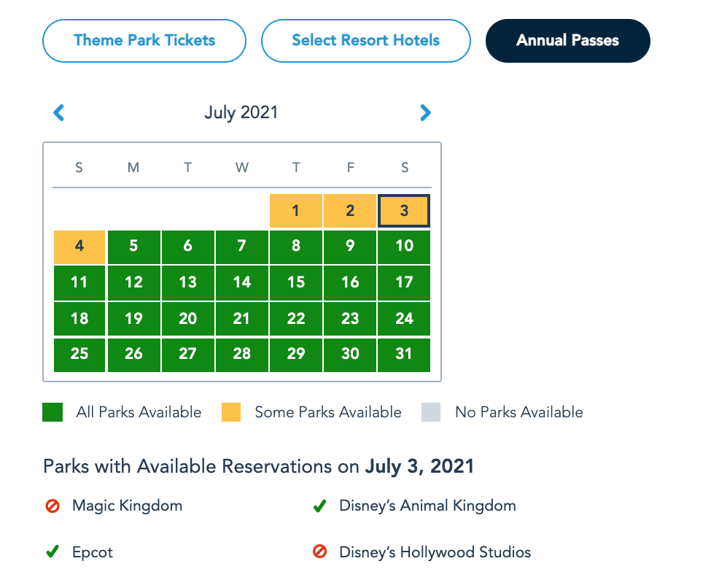
Task: Go to the previous month arrow
Action: click(x=59, y=112)
